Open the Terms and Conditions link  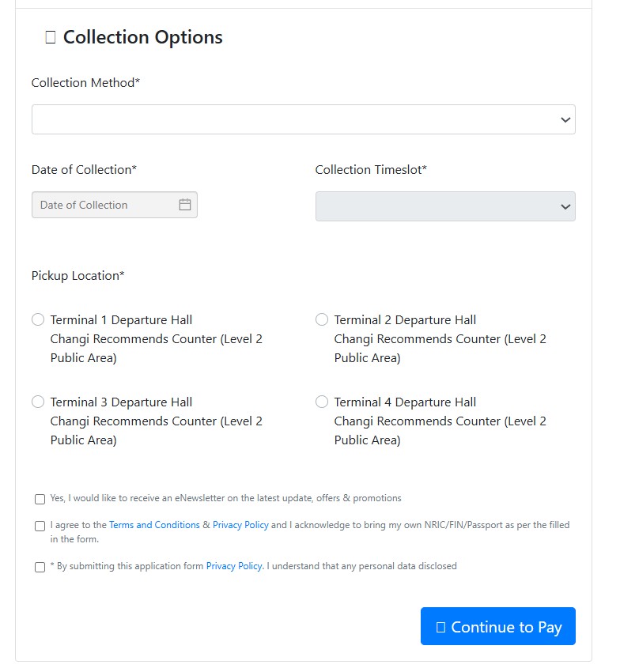[x=154, y=525]
